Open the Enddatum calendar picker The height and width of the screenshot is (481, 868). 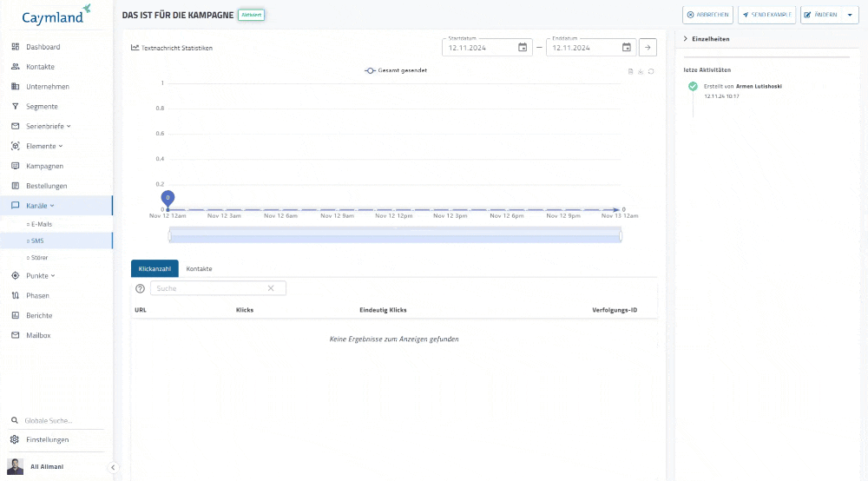(x=627, y=48)
